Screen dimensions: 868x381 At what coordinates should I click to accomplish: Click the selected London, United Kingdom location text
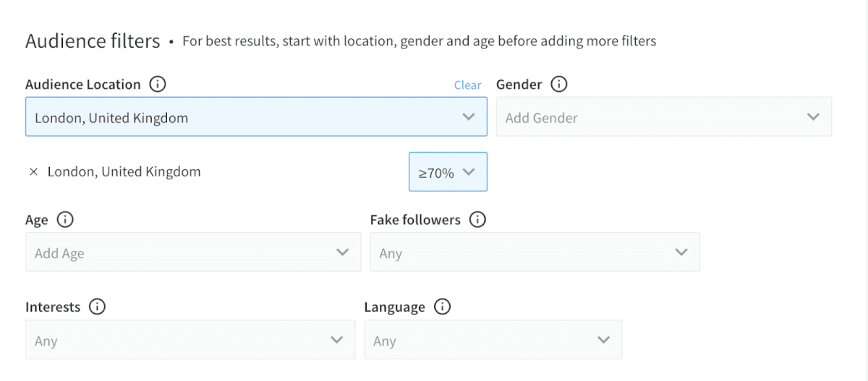click(124, 172)
